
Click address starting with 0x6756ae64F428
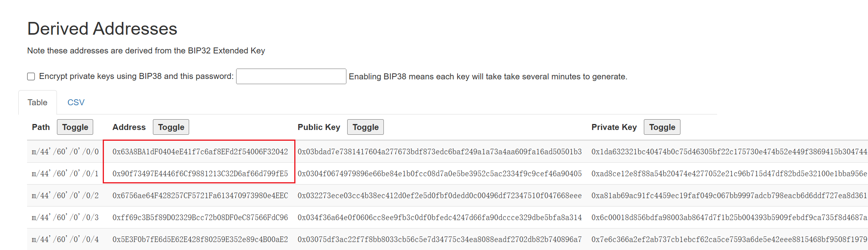200,195
